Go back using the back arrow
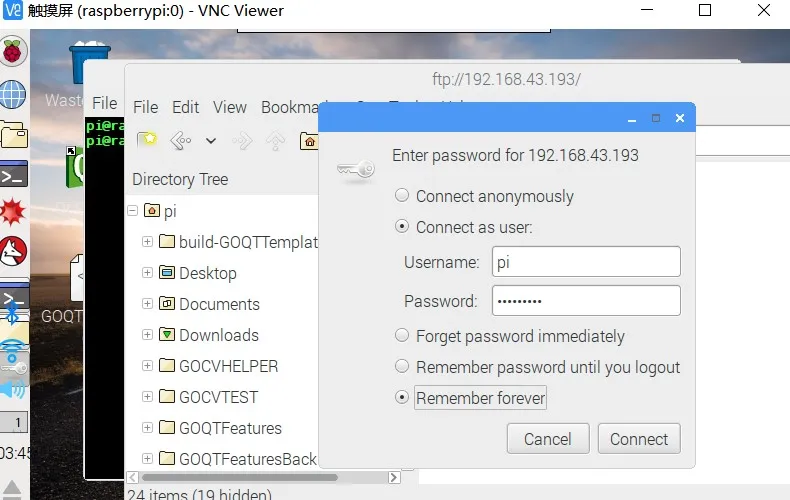790x500 pixels. click(180, 141)
